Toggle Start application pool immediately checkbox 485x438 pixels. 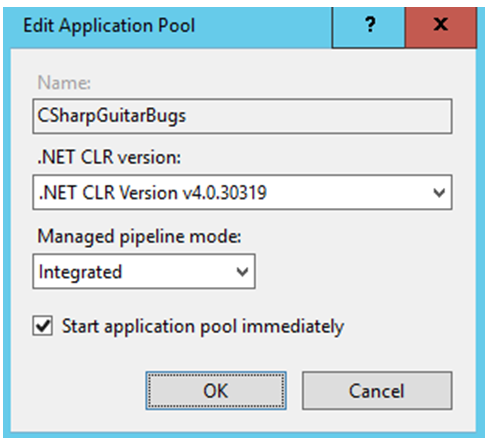pos(43,326)
